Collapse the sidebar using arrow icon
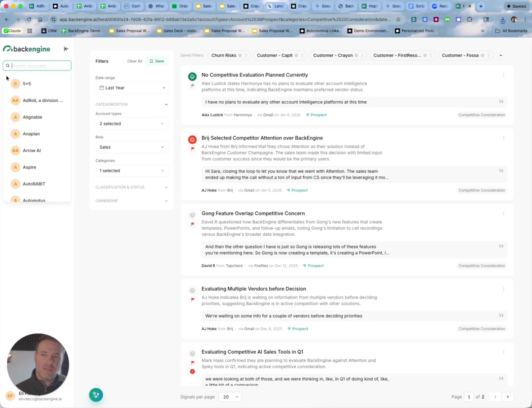The height and width of the screenshot is (408, 532). (66, 49)
